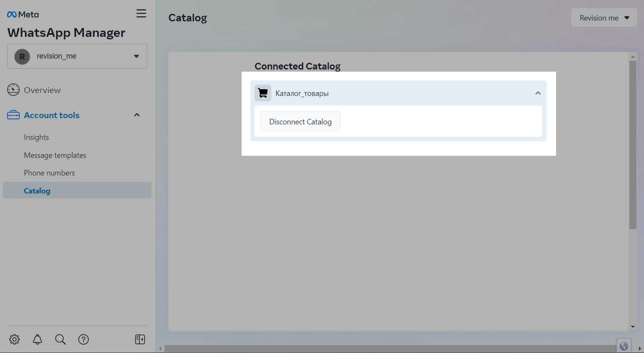Click the Connected Catalog heading
Viewport: 644px width, 353px height.
coord(297,66)
